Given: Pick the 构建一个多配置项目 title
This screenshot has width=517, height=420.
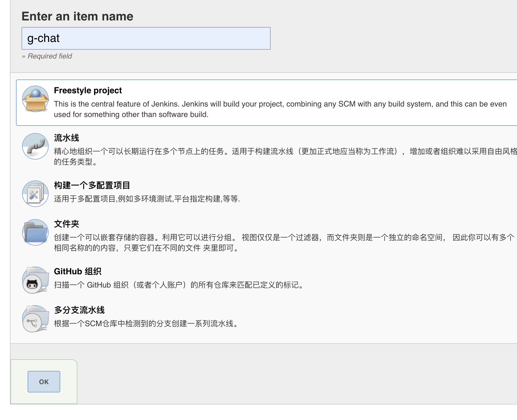Looking at the screenshot, I should (x=92, y=185).
